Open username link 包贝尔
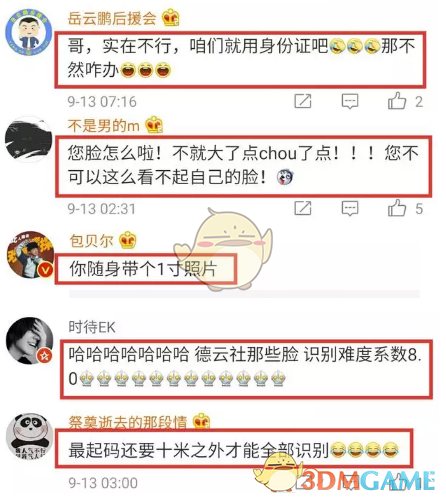Screen dimensions: 446x499 pos(92,241)
